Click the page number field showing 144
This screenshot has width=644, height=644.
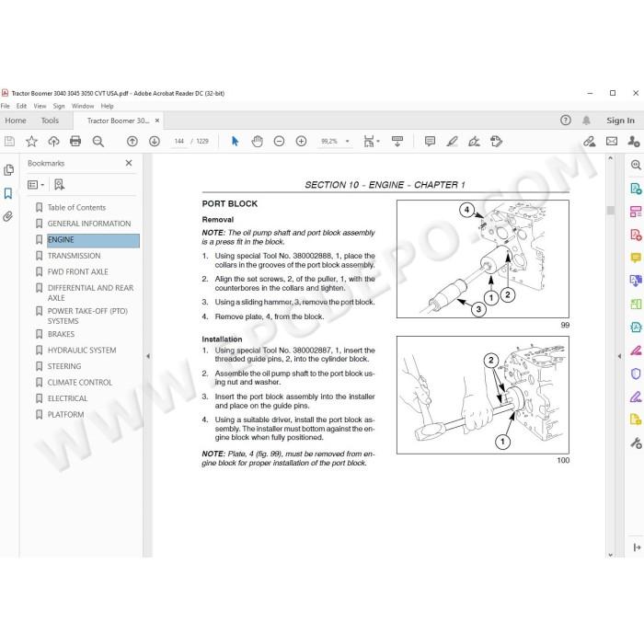click(179, 142)
